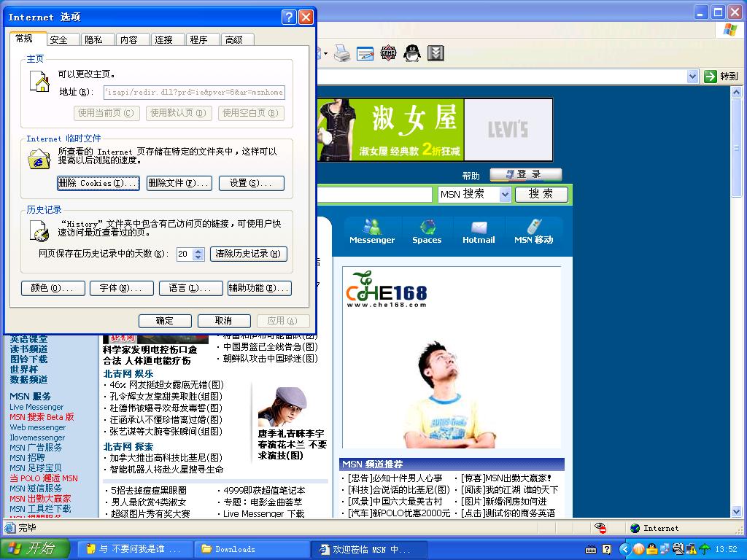Image resolution: width=747 pixels, height=560 pixels.
Task: Switch to the Downloads taskbar window
Action: pos(252,549)
